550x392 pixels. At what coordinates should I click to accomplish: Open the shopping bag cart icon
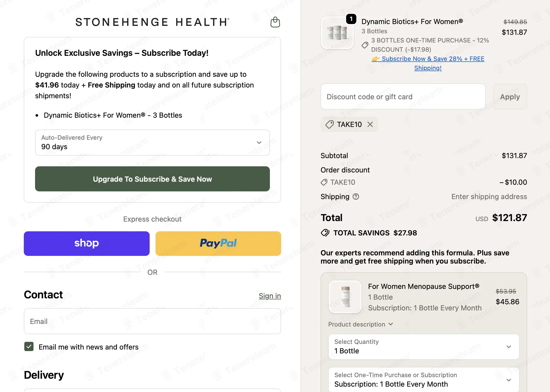click(x=275, y=22)
